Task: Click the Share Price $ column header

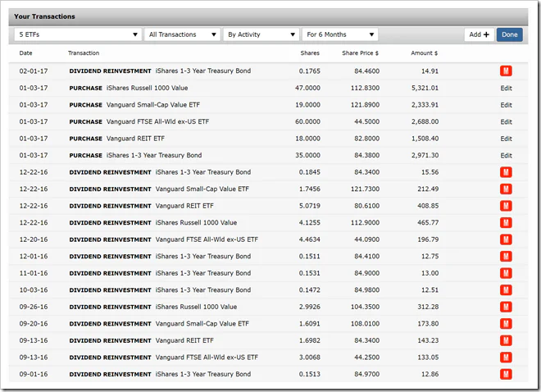Action: 360,53
